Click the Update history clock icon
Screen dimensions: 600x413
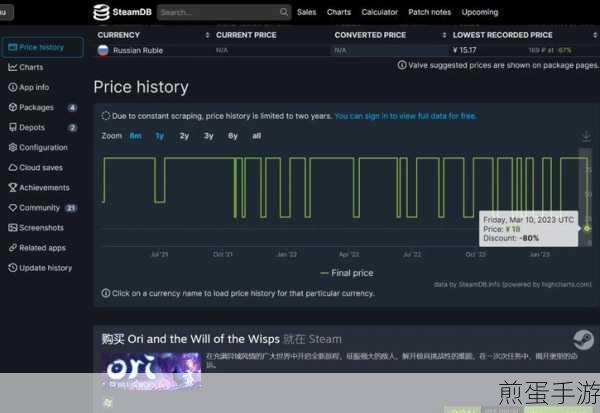[x=13, y=268]
